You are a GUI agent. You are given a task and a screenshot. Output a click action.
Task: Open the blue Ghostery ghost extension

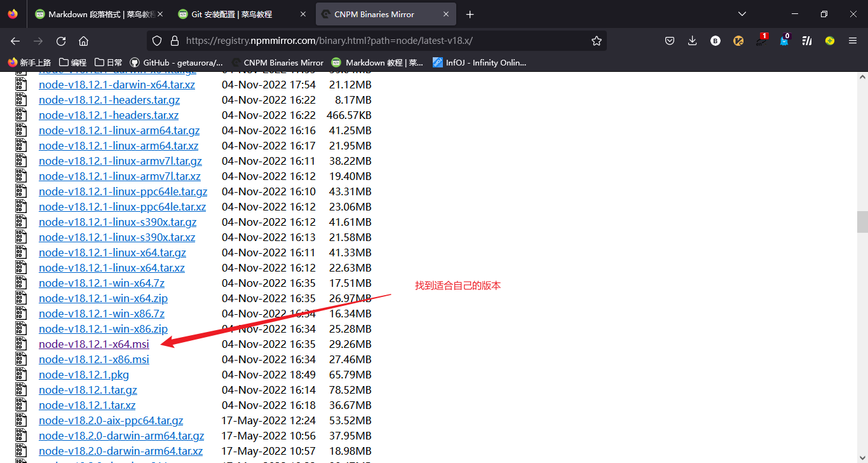tap(785, 40)
